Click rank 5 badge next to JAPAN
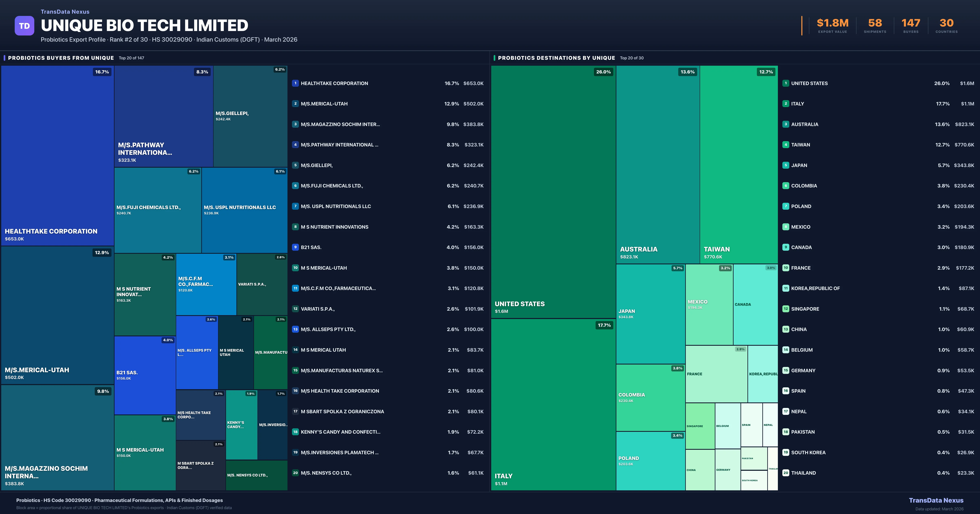980x514 pixels. point(786,165)
